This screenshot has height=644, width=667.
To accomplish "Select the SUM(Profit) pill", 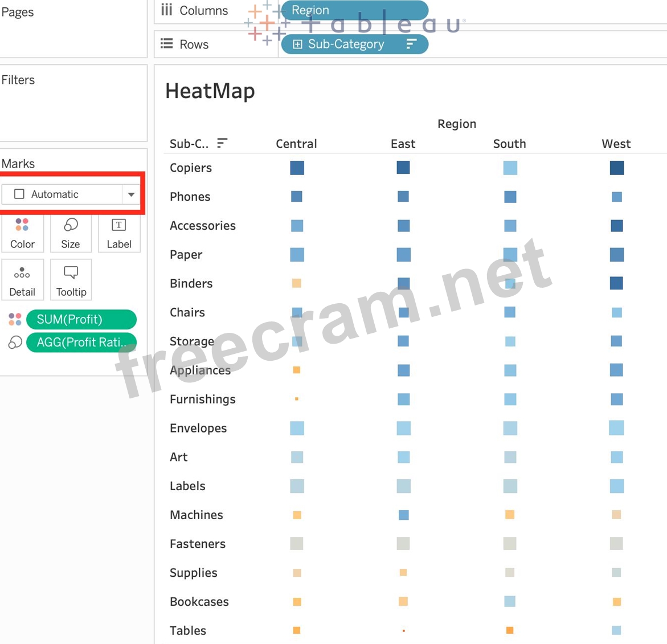I will tap(81, 319).
